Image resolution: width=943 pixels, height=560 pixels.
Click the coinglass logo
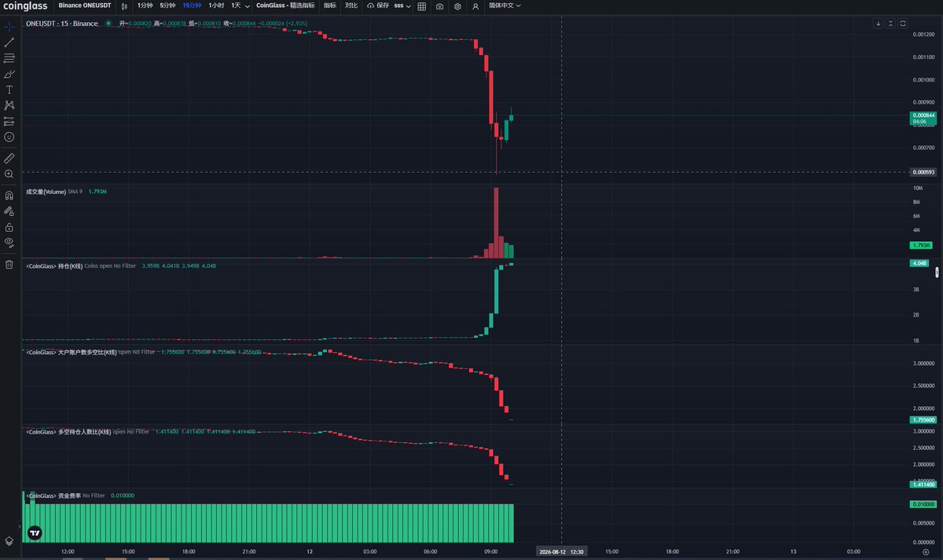tap(25, 5)
